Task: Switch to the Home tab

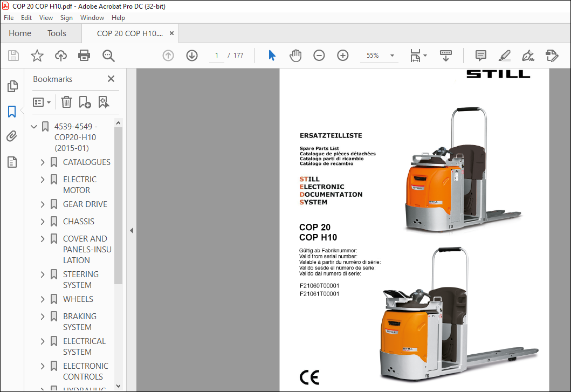Action: coord(20,33)
